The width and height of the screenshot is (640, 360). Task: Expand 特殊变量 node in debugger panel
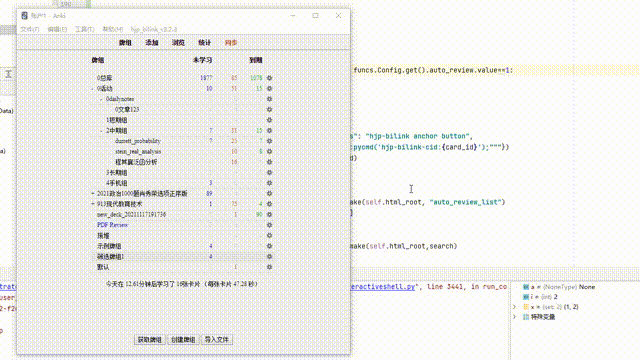tap(515, 317)
